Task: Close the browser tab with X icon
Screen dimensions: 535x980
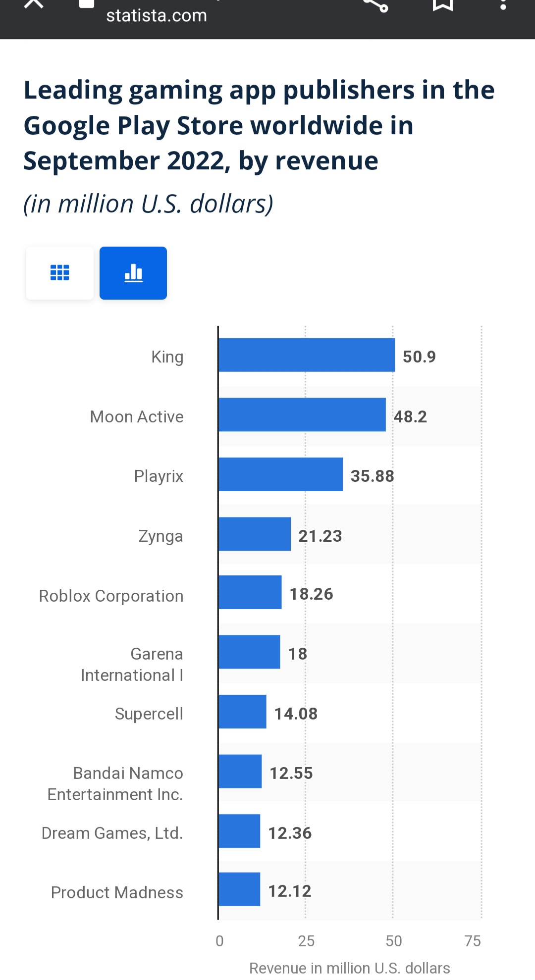Action: pos(34,3)
